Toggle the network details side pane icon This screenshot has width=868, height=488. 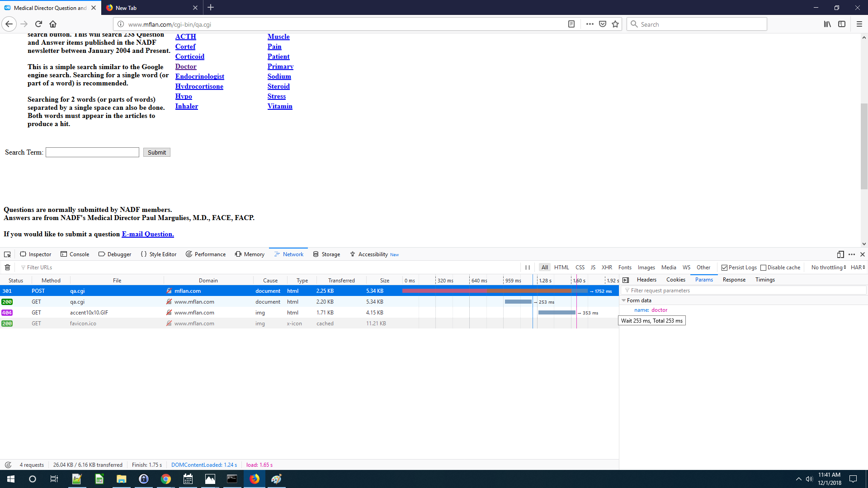point(626,280)
